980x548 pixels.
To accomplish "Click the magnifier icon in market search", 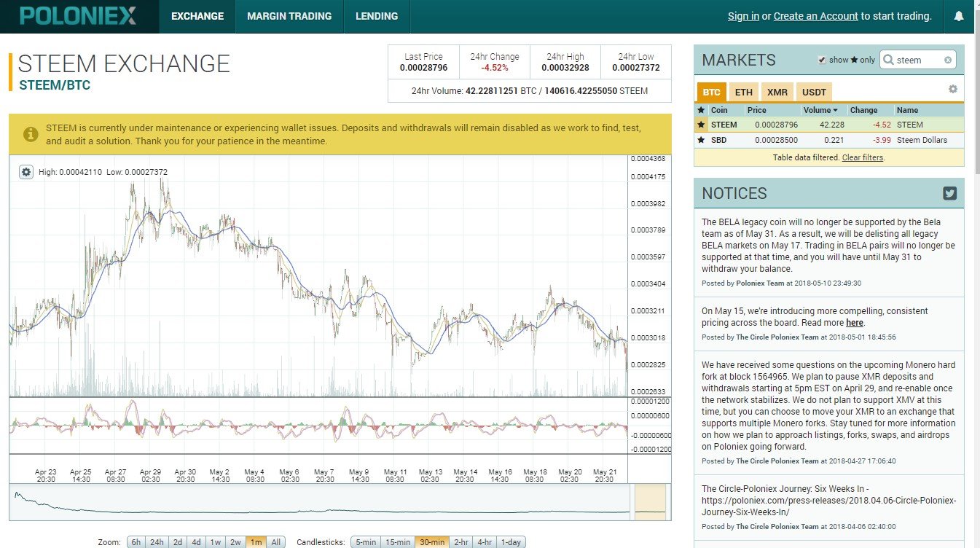I will click(x=888, y=60).
